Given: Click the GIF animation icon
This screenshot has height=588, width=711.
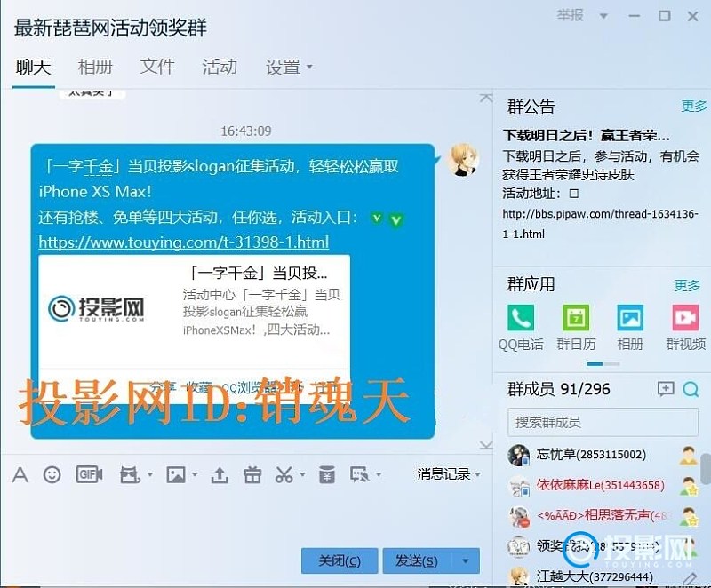Looking at the screenshot, I should coord(89,475).
